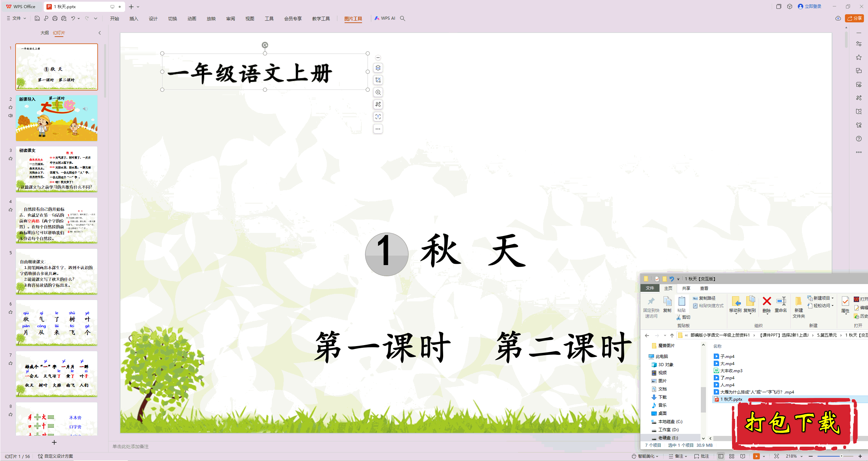This screenshot has height=461, width=868.
Task: Open the 智能美化 dropdown in the status bar
Action: (x=645, y=456)
